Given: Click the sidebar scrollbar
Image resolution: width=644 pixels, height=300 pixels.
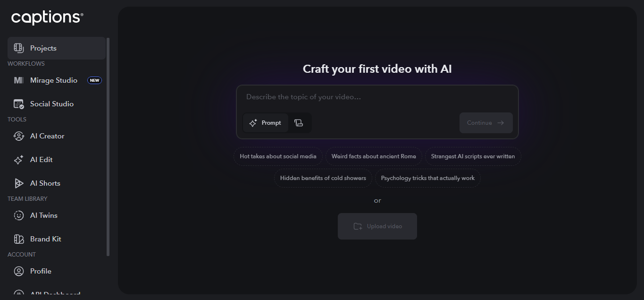Looking at the screenshot, I should click(x=109, y=142).
